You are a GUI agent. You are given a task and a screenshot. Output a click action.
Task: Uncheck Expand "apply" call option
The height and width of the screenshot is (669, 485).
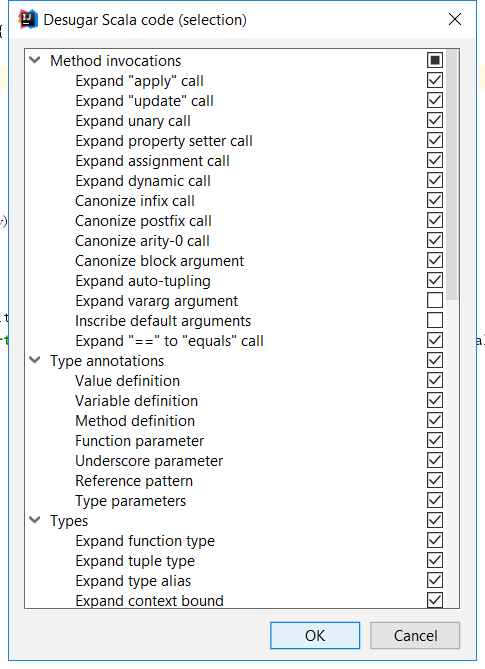point(435,80)
